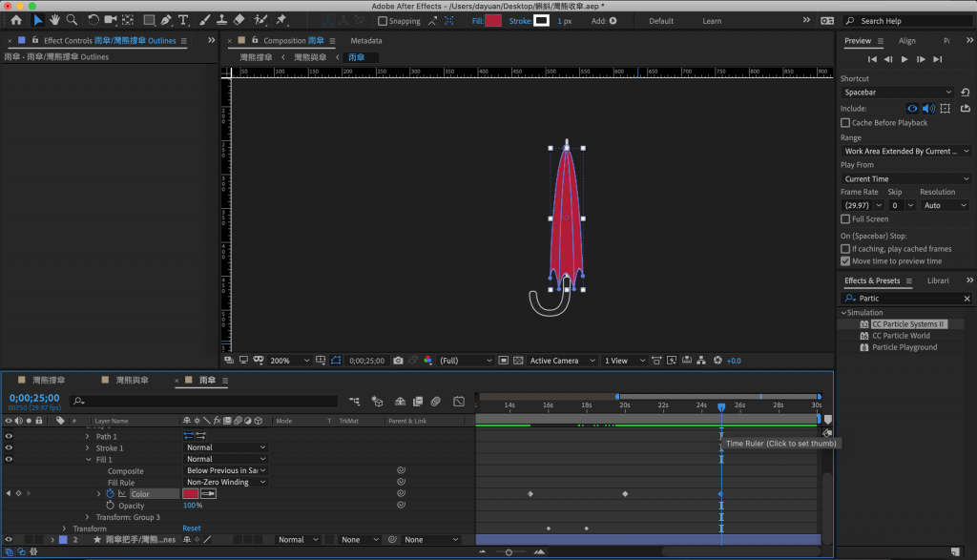Switch to the Metadata tab

366,40
